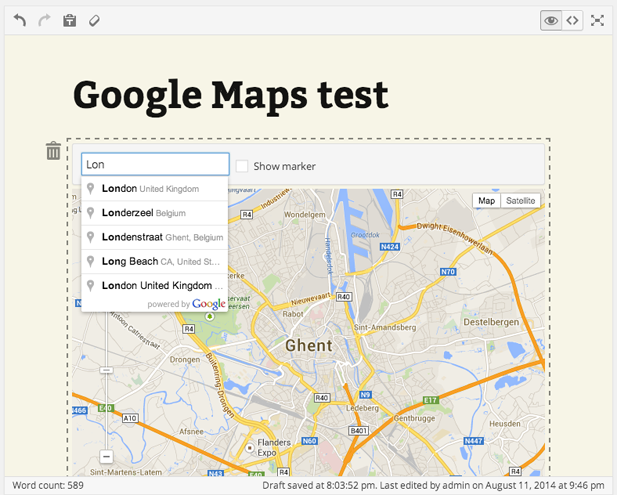
Task: Select last London United Kingdom suggestion
Action: click(154, 286)
